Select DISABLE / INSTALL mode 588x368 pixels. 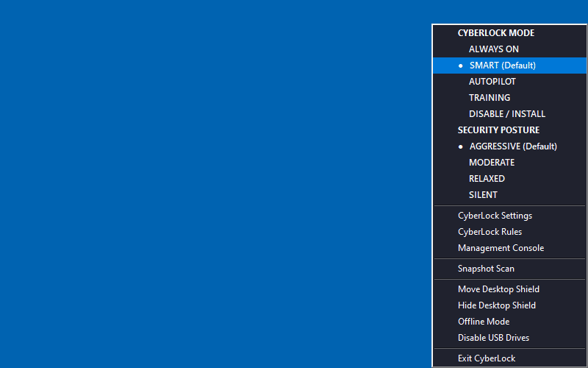tap(507, 114)
